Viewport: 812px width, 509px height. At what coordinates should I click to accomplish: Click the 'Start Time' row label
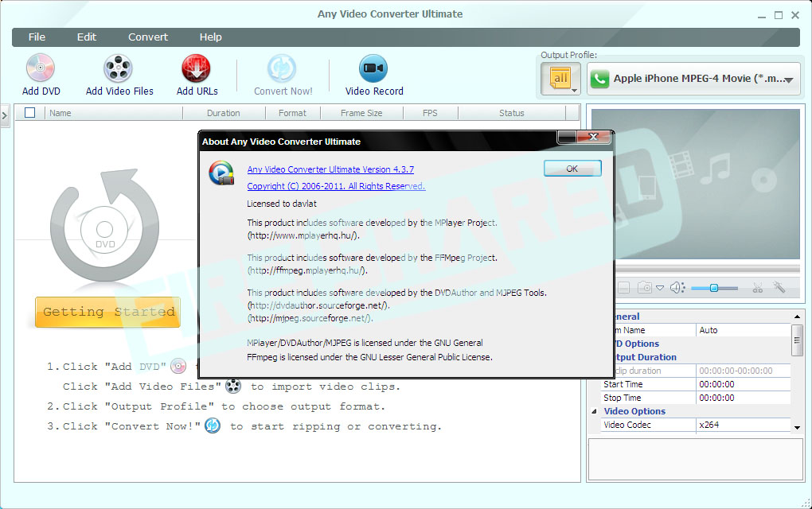(x=623, y=384)
